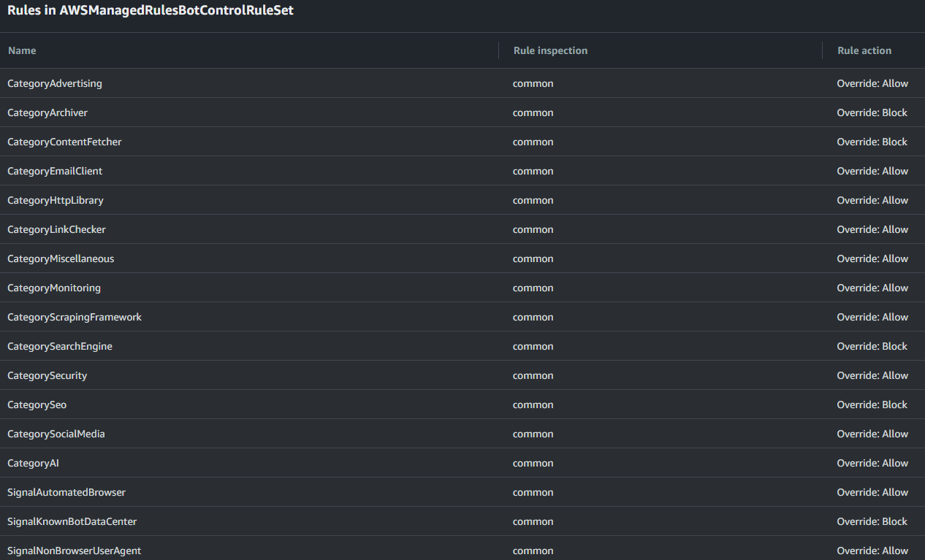Select the SignalNonBrowserUserAgent rule name
925x560 pixels.
click(74, 551)
